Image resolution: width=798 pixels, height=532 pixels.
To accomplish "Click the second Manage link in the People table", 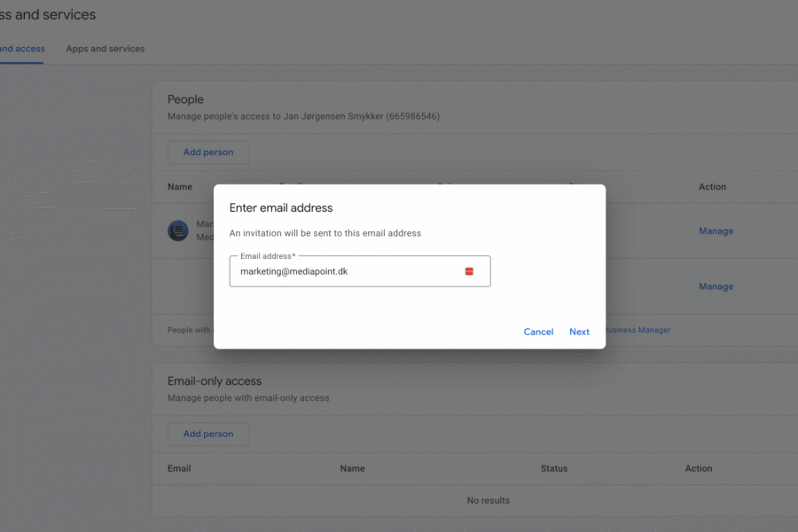I will (716, 286).
